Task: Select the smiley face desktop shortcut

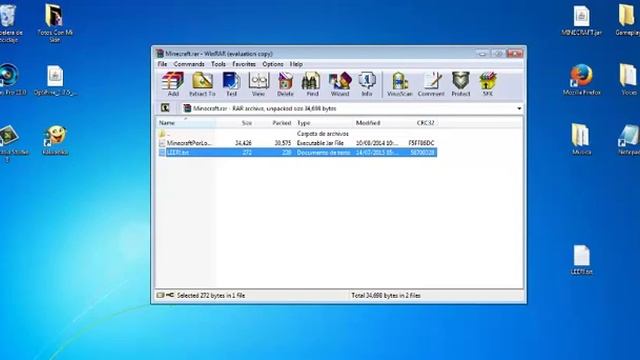Action: point(55,140)
